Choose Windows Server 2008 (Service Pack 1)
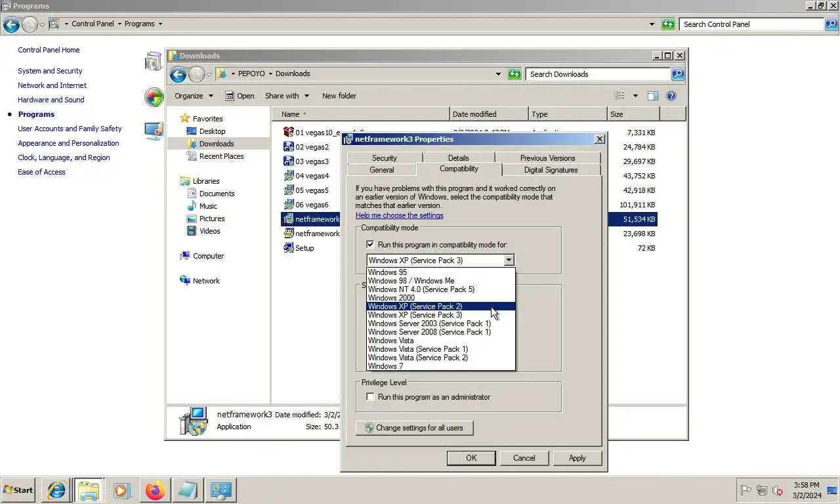Viewport: 840px width, 504px height. coord(441,332)
